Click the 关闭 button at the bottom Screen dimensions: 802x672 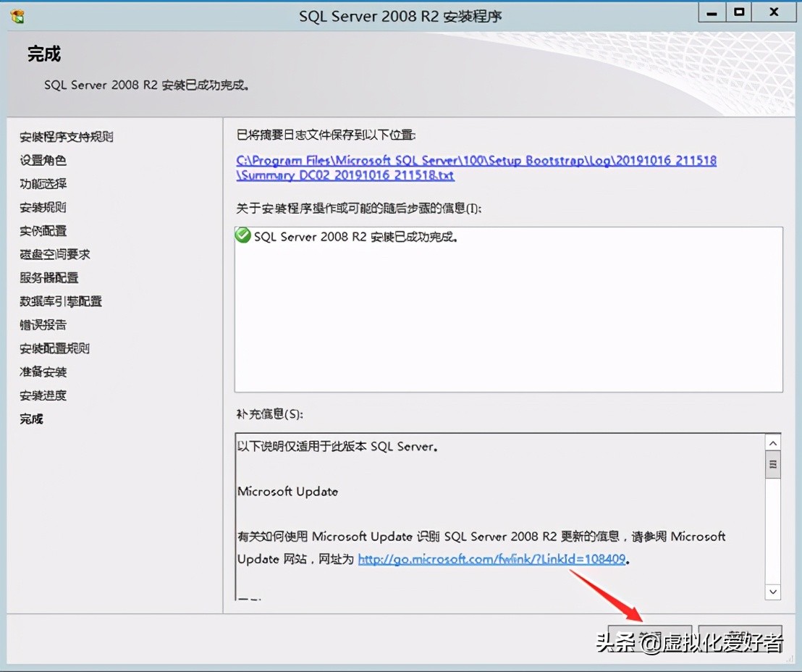click(649, 637)
